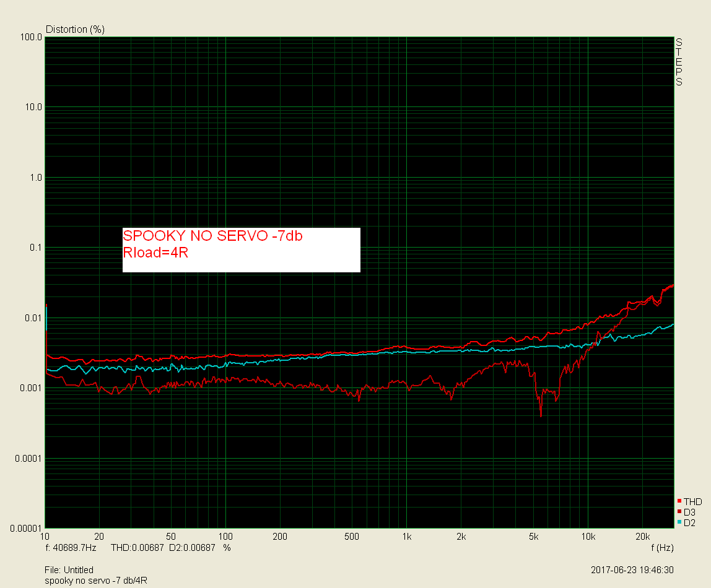The width and height of the screenshot is (711, 588).
Task: Click the D2 legend label
Action: [x=690, y=523]
